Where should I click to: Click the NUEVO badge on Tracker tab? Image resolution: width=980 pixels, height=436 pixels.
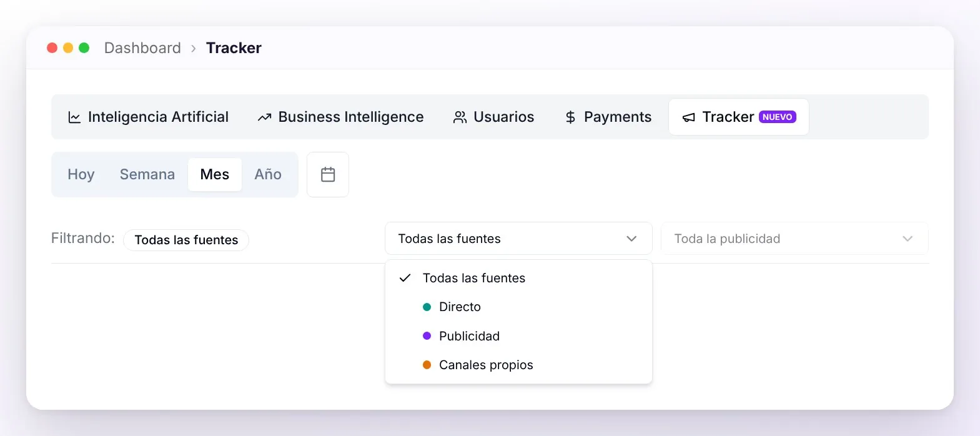777,117
